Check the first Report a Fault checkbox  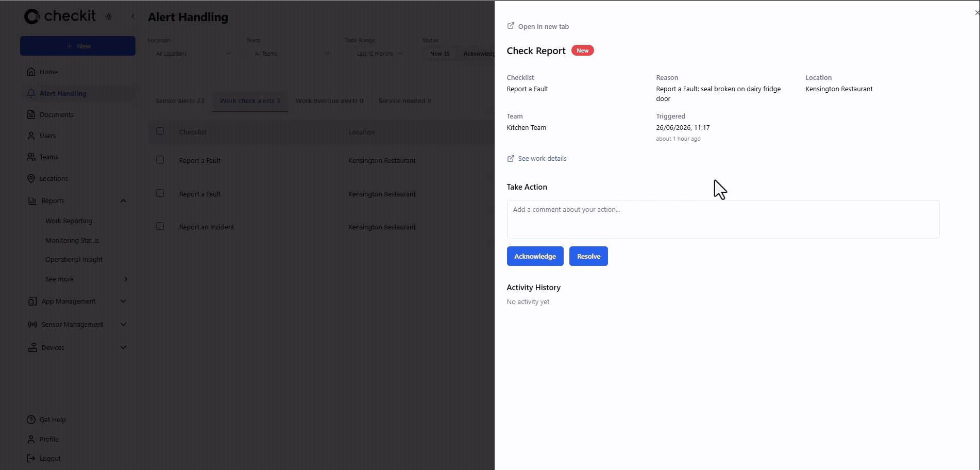point(160,160)
